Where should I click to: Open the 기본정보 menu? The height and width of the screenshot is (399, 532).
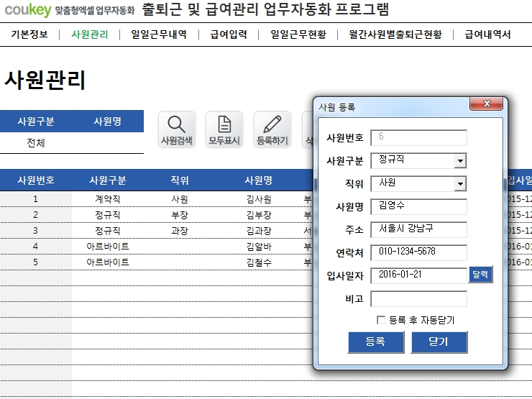point(29,35)
